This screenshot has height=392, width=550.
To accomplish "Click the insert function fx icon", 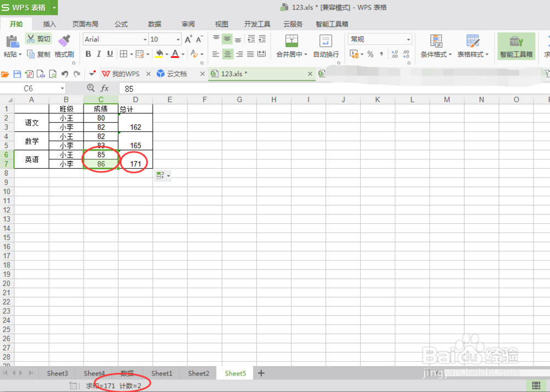I will click(x=105, y=89).
